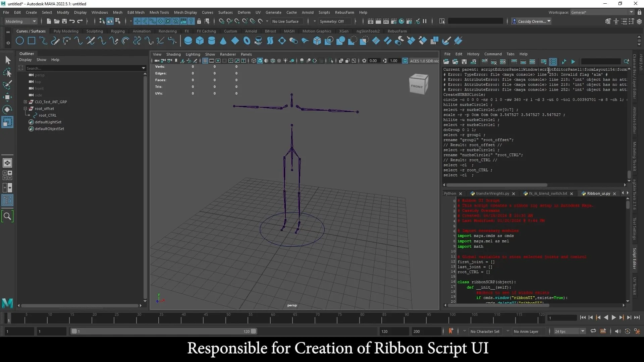Toggle wireframe shading in the viewport panel bar
Viewport: 644px width, 362px height.
[254, 61]
